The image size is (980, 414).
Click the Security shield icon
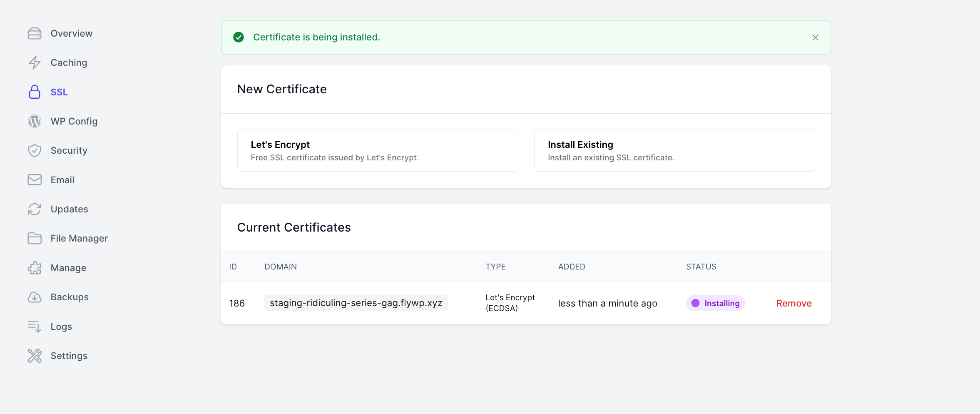point(35,150)
